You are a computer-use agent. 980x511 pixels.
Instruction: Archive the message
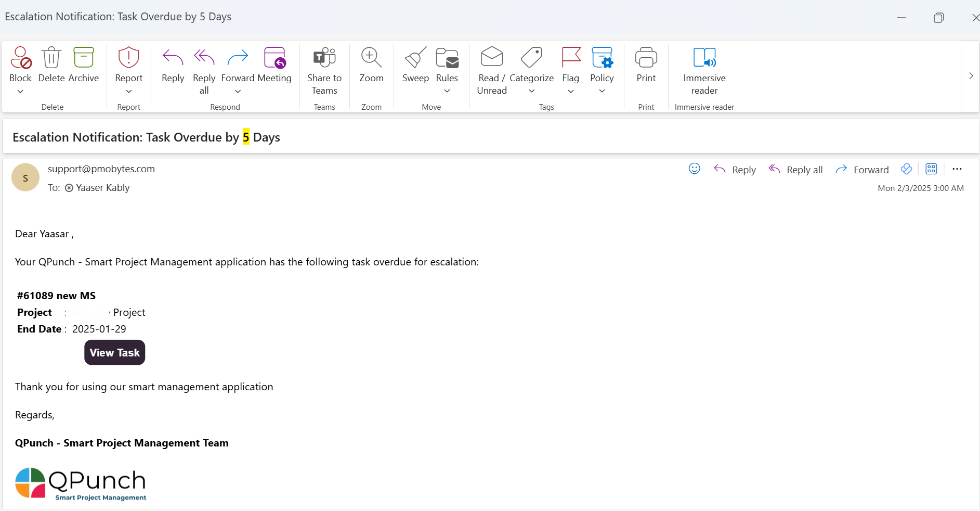tap(83, 58)
